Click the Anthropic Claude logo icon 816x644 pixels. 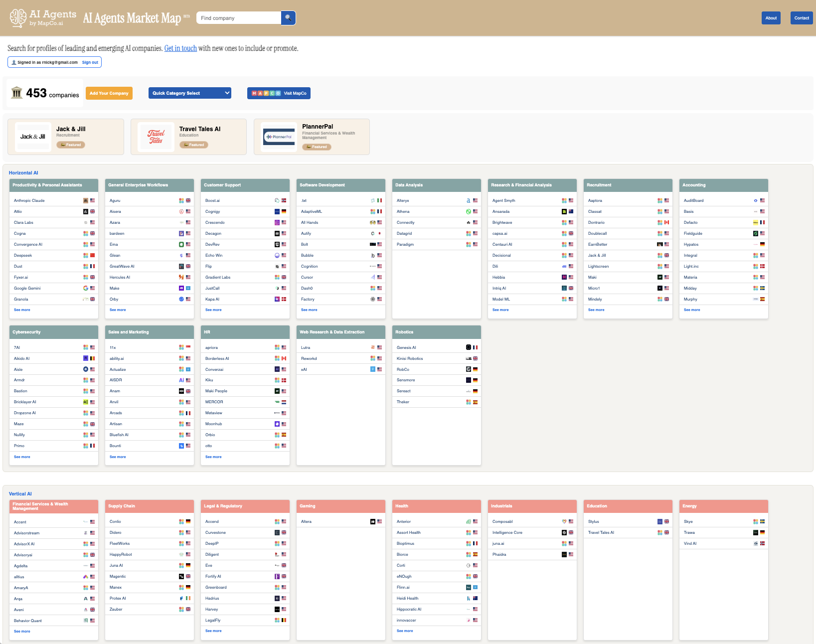tap(86, 200)
